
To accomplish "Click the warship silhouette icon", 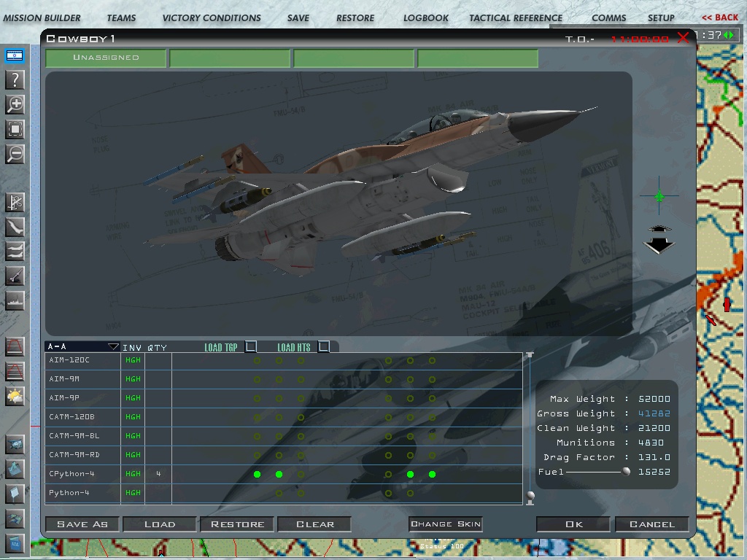I will pos(15,301).
